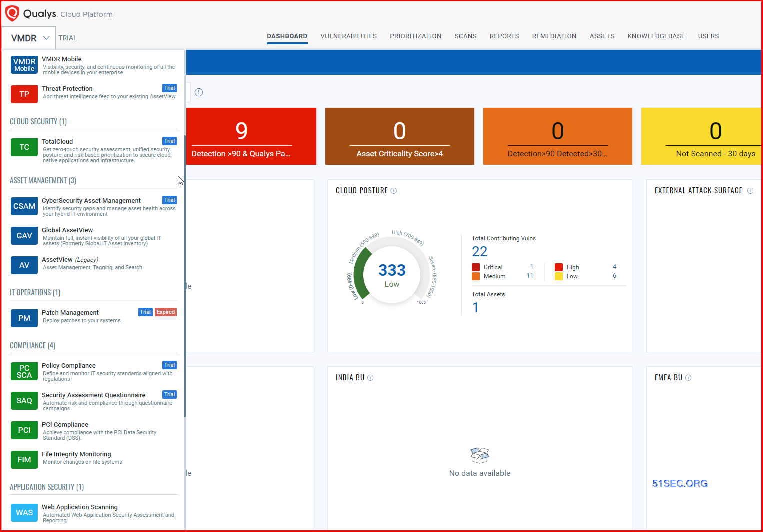Screen dimensions: 763x532
Task: Click the red Critical severity swatch
Action: (x=476, y=267)
